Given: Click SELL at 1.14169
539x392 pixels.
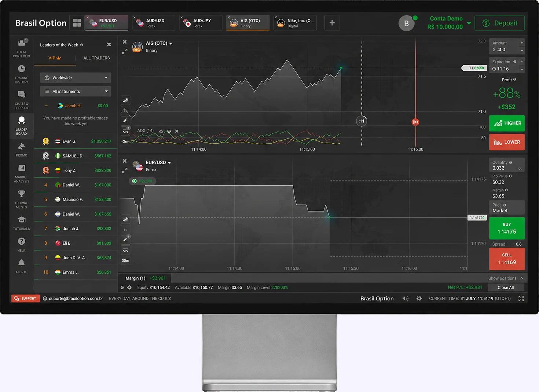Looking at the screenshot, I should [x=507, y=259].
